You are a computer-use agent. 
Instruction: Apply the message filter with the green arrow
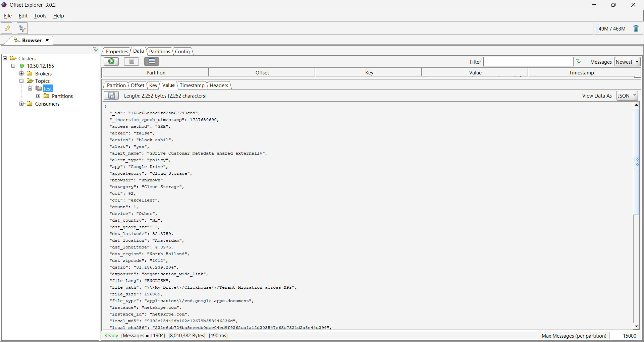click(578, 61)
